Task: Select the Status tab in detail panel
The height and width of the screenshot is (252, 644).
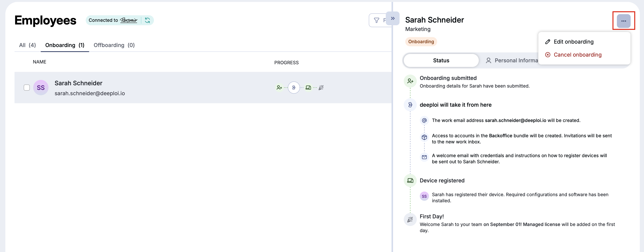Action: pos(441,60)
